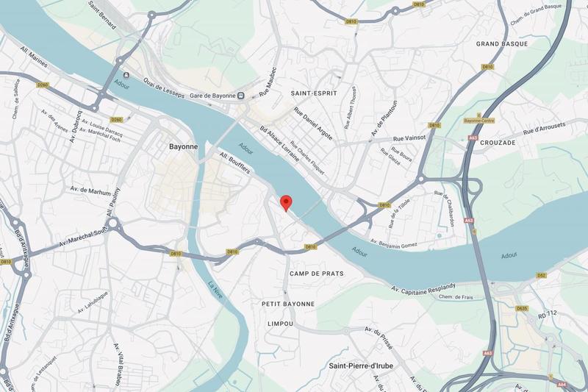This screenshot has width=588, height=392.
Task: Click the Rue Vainsot street label
Action: (x=409, y=138)
